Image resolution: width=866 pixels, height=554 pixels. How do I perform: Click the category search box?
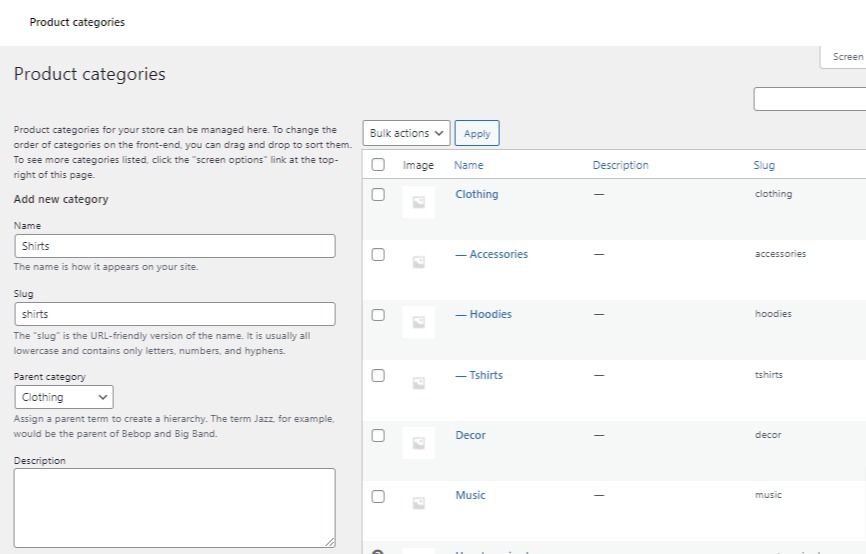coord(809,99)
